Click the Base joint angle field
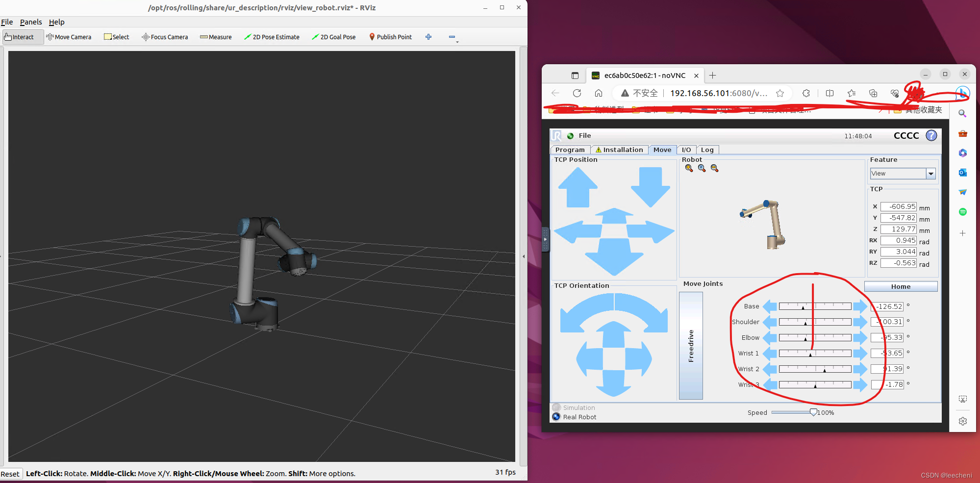 (887, 306)
